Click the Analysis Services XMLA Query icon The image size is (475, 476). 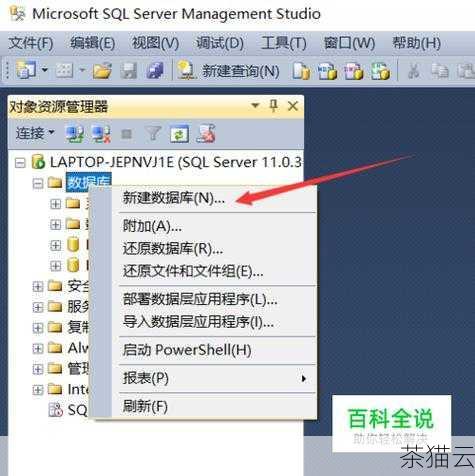point(380,71)
